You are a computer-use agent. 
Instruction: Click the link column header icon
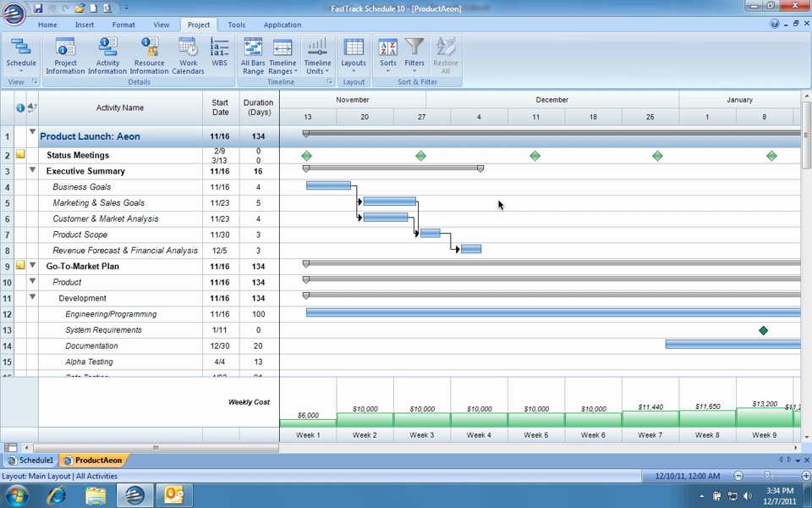click(x=32, y=108)
